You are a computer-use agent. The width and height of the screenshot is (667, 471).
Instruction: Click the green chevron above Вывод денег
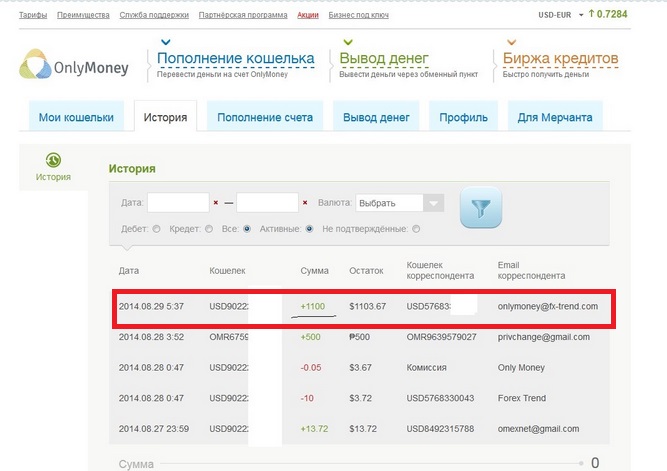coord(347,42)
